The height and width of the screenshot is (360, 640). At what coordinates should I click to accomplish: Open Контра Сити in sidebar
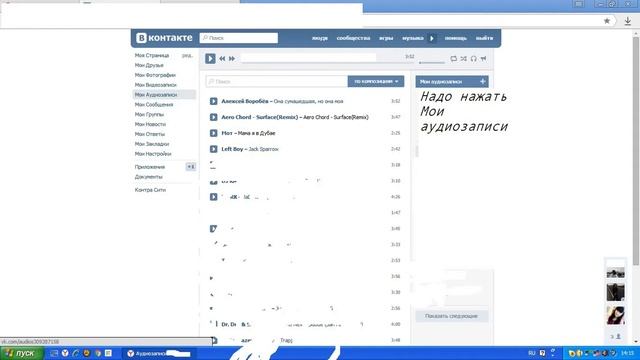click(x=150, y=190)
